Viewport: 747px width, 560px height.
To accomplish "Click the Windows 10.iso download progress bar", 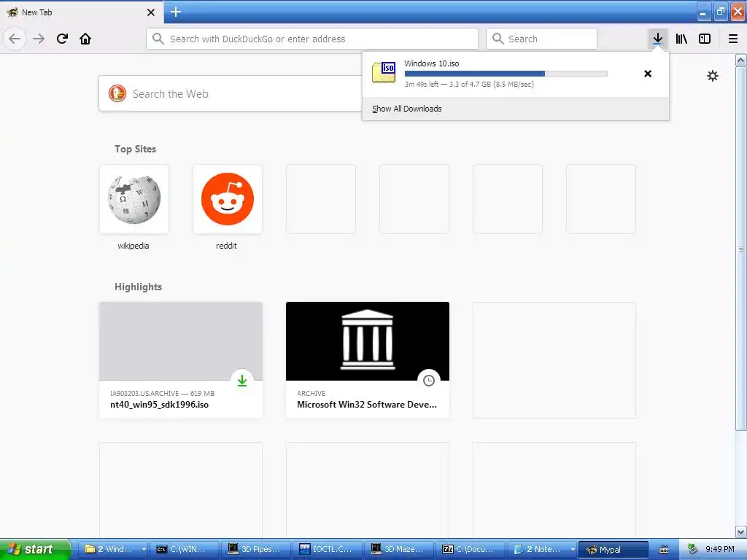I will coord(506,74).
